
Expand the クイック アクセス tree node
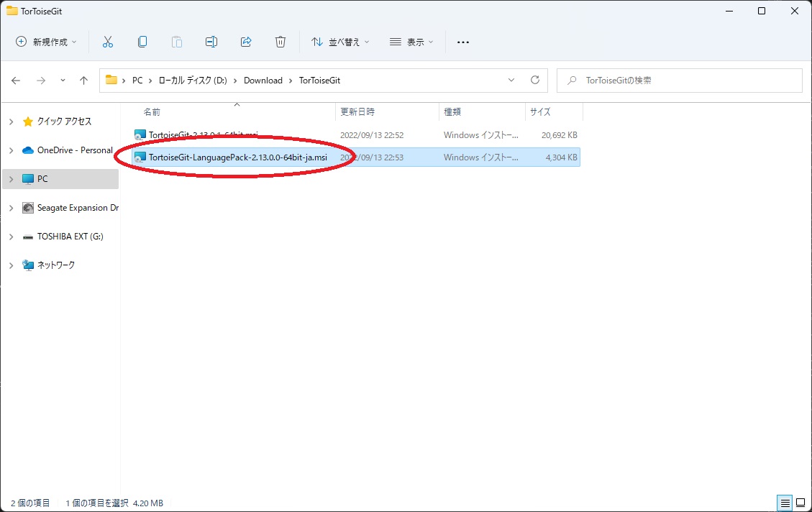point(12,122)
